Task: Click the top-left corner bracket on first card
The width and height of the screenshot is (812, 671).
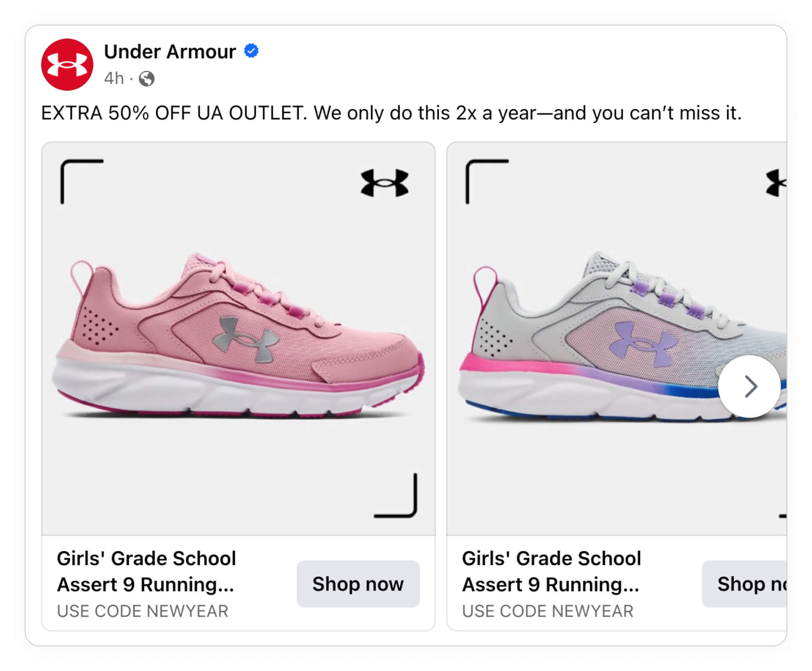Action: click(82, 181)
